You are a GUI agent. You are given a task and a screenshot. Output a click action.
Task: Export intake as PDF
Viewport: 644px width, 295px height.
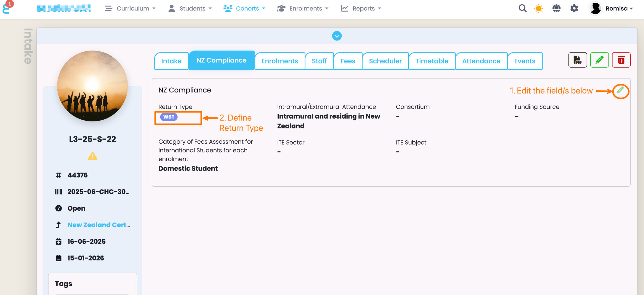[x=577, y=60]
